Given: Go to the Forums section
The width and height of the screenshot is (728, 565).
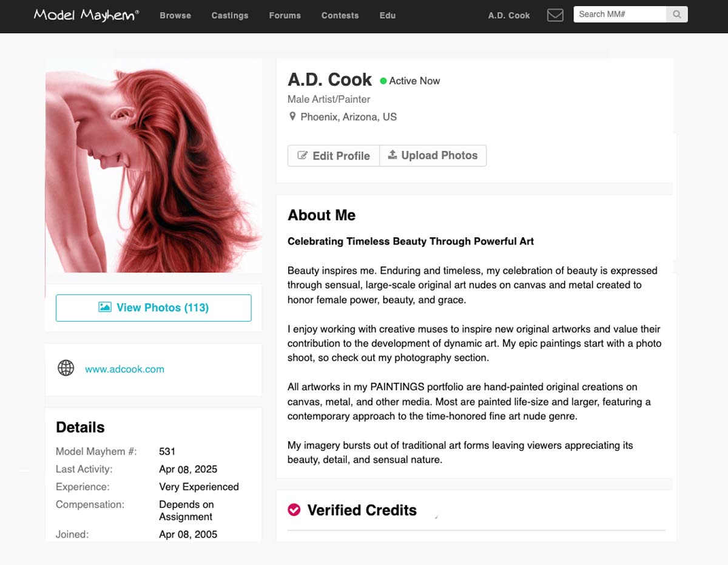Looking at the screenshot, I should pyautogui.click(x=285, y=15).
